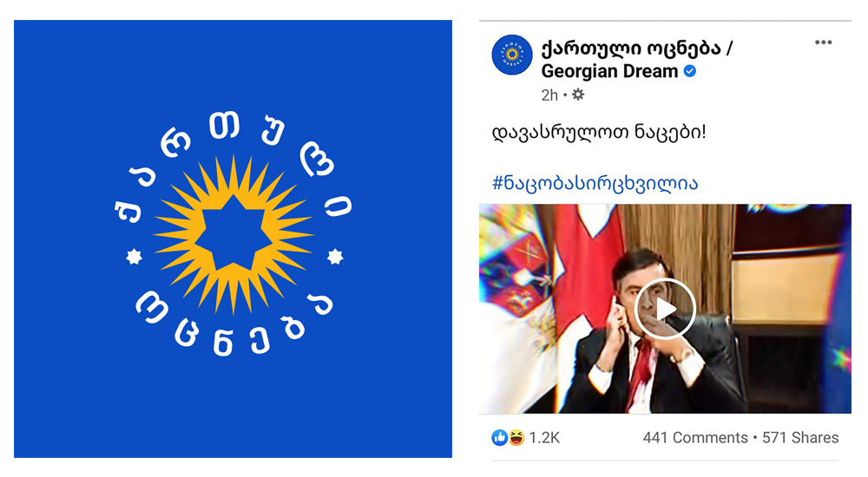The height and width of the screenshot is (477, 868).
Task: Click the Georgian Dream profile picture
Action: click(x=512, y=55)
